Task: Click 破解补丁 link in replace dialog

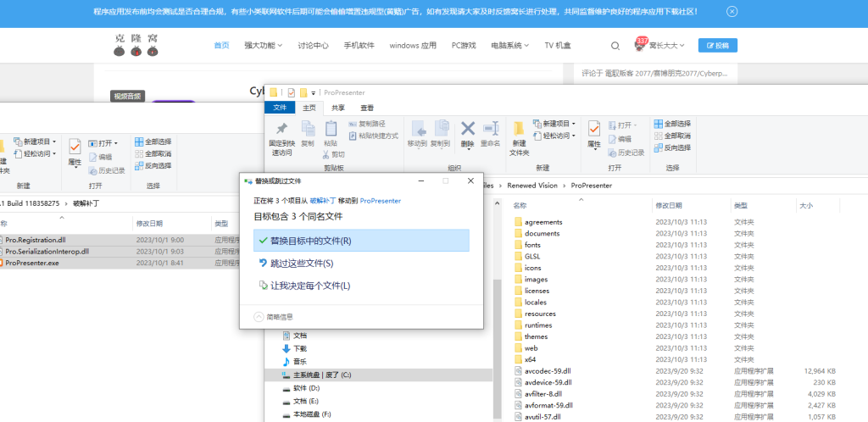Action: pyautogui.click(x=323, y=201)
